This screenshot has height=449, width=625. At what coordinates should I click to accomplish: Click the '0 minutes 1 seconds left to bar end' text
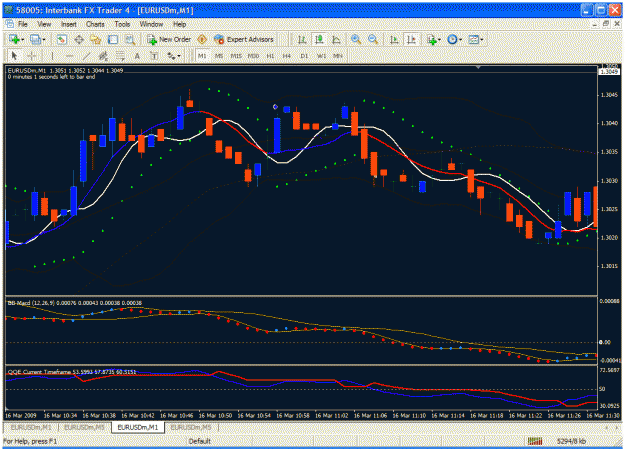coord(51,77)
